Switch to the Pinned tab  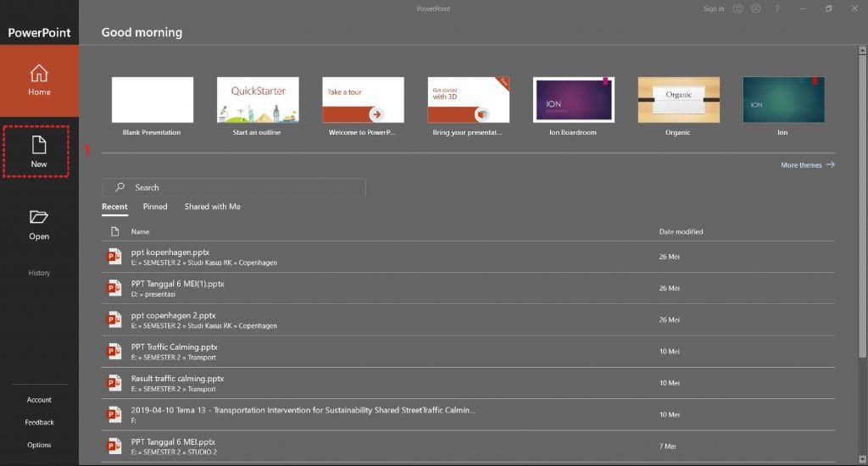tap(155, 207)
